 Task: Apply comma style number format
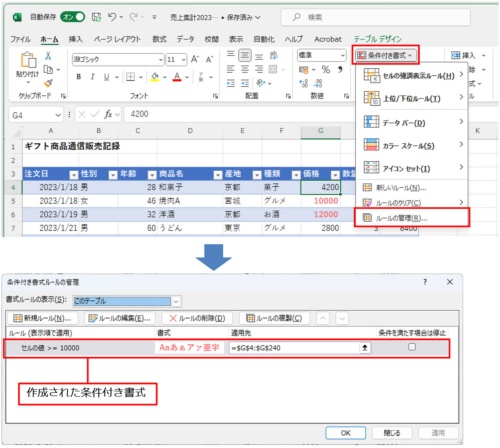340,69
